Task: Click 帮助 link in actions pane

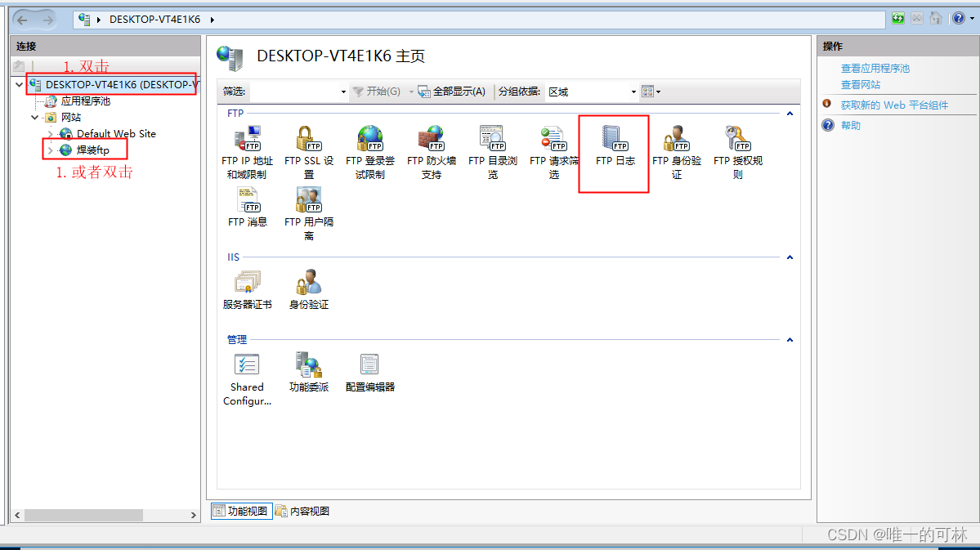Action: click(851, 125)
